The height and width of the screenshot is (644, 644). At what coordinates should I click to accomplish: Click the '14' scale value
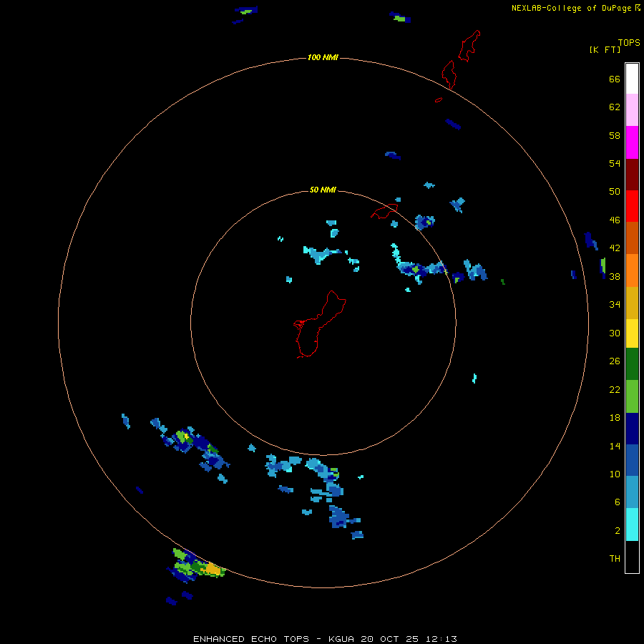pos(615,446)
